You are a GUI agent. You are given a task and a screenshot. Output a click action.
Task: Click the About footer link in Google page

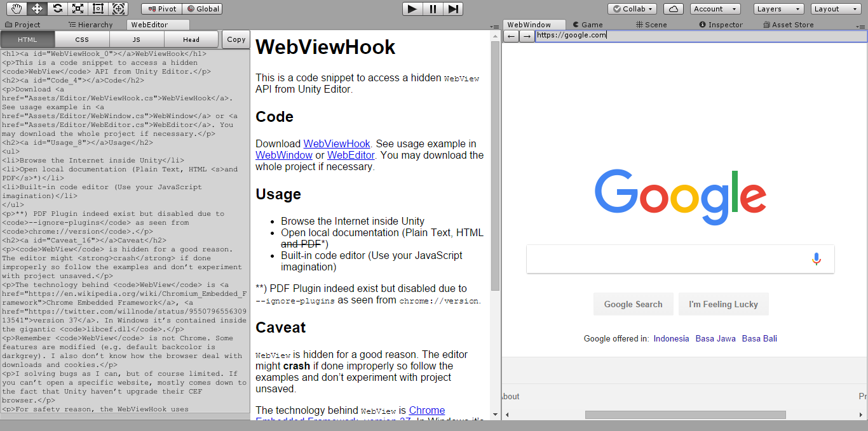click(510, 396)
